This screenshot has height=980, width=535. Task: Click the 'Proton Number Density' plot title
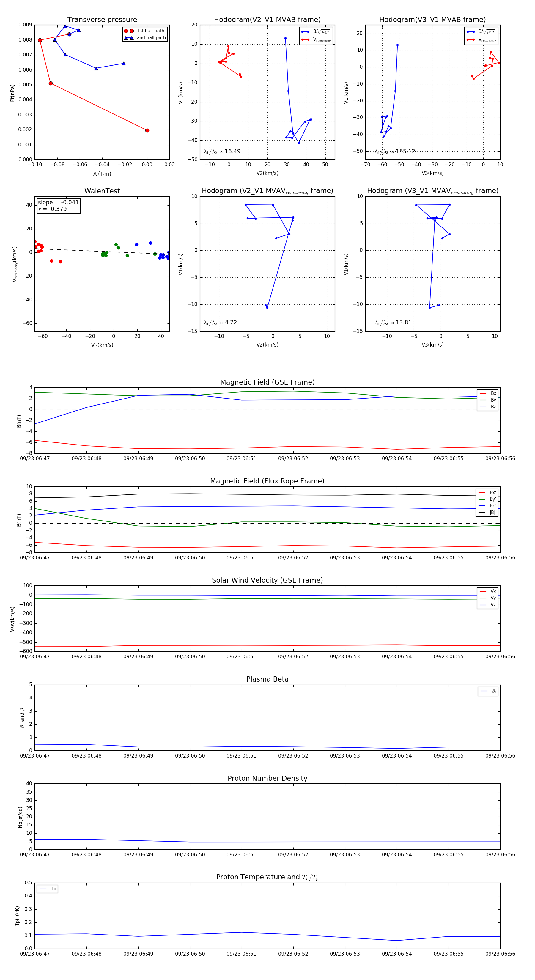click(x=267, y=778)
